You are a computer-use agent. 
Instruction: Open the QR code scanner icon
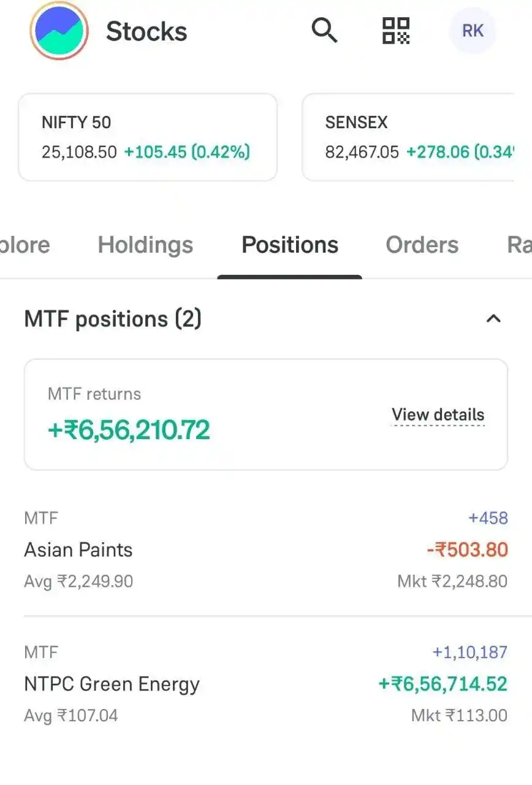[396, 30]
